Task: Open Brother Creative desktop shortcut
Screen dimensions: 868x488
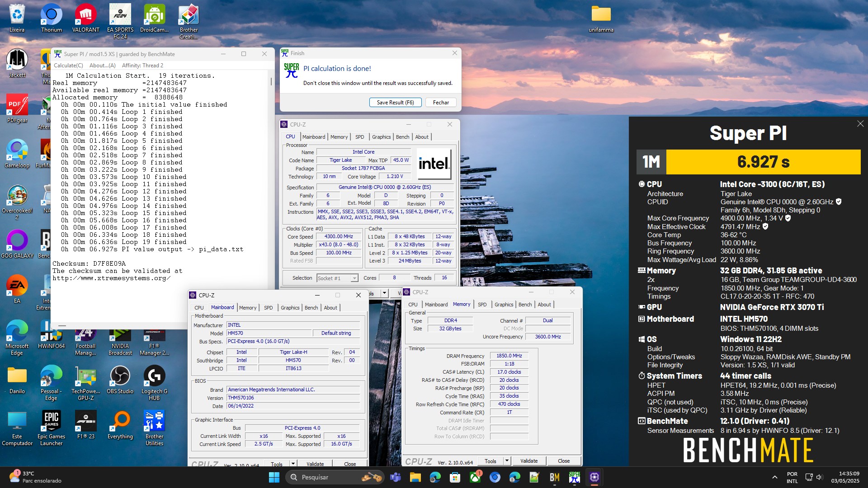Action: pyautogui.click(x=189, y=21)
